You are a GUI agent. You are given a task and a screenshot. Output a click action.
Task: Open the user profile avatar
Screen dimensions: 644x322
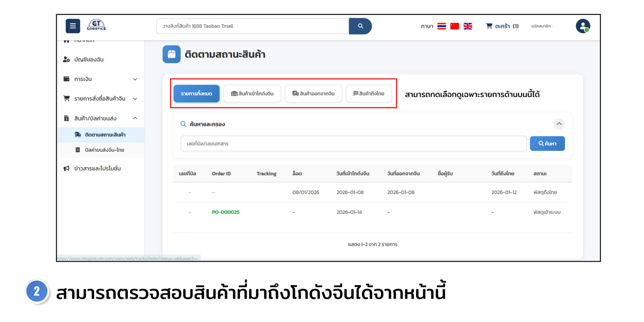pyautogui.click(x=583, y=26)
